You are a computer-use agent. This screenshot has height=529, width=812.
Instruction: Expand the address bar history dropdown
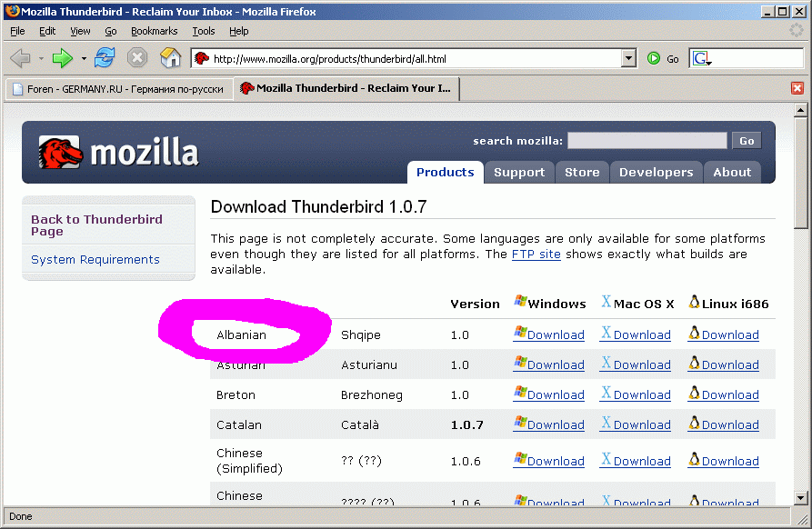pyautogui.click(x=628, y=58)
